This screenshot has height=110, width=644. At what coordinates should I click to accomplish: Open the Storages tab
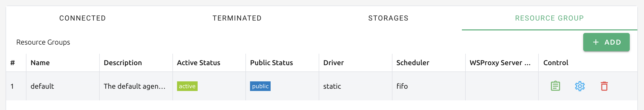388,18
